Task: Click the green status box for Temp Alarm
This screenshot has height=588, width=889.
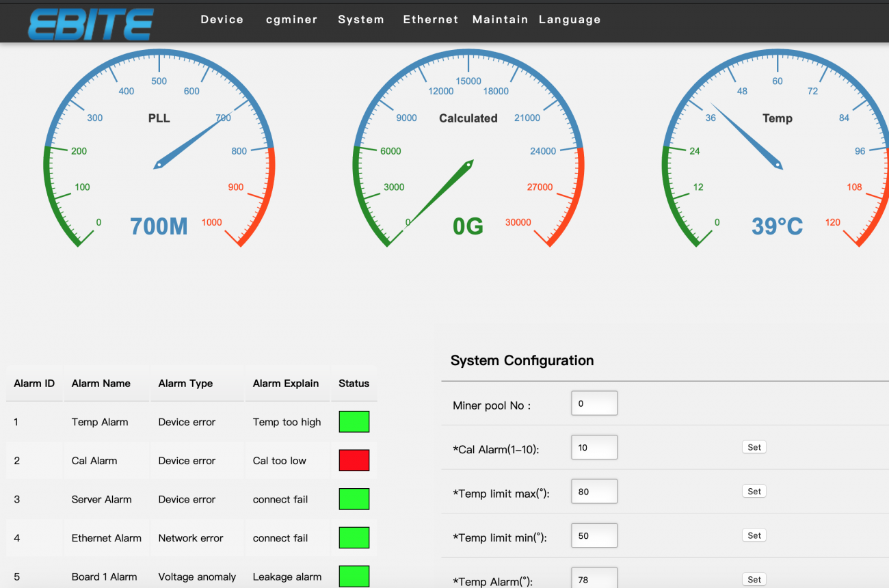Action: [354, 422]
